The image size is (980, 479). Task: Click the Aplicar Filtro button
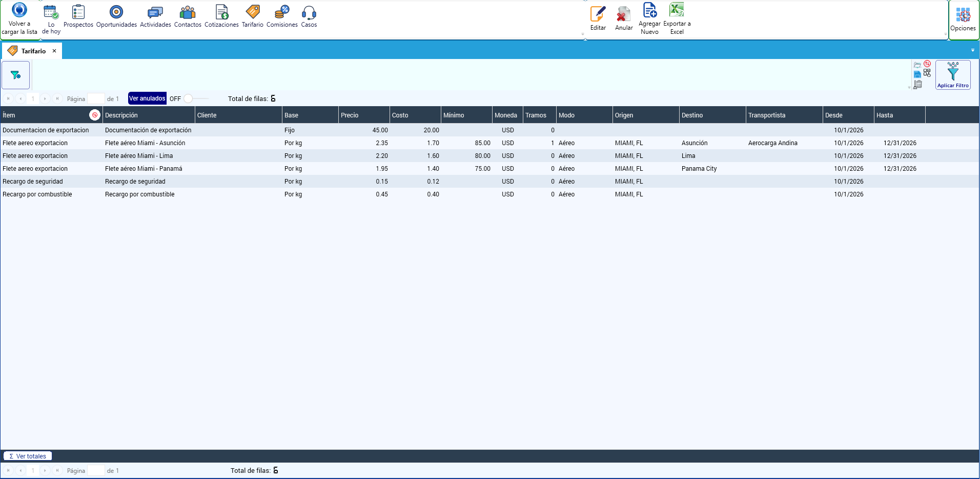point(953,75)
